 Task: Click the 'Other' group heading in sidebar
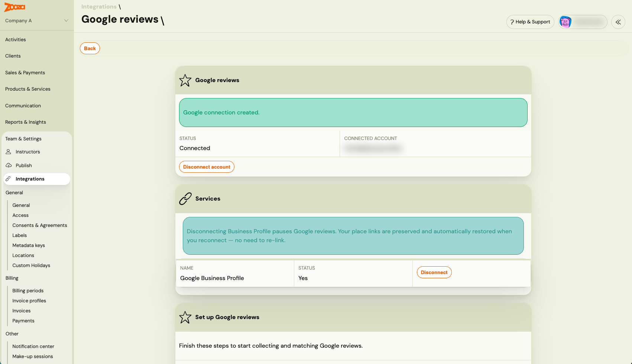[x=12, y=334]
